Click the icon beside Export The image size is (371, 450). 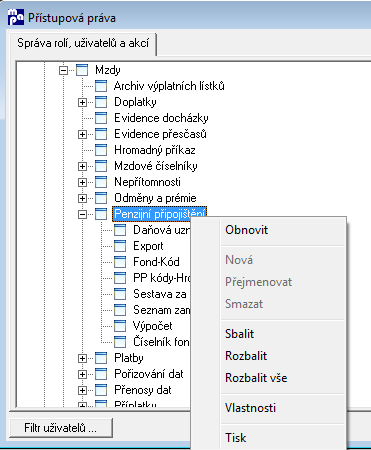pyautogui.click(x=120, y=246)
